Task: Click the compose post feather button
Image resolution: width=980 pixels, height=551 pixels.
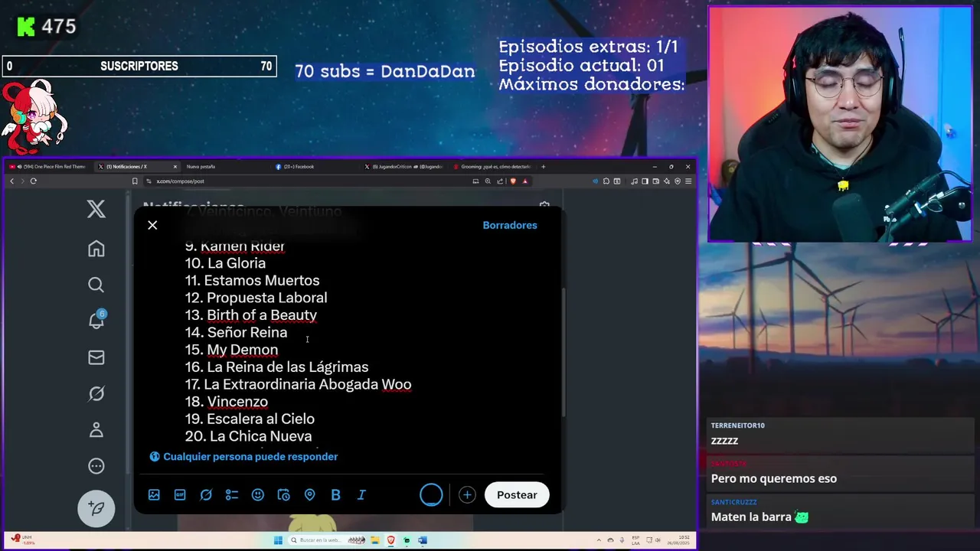Action: coord(96,508)
